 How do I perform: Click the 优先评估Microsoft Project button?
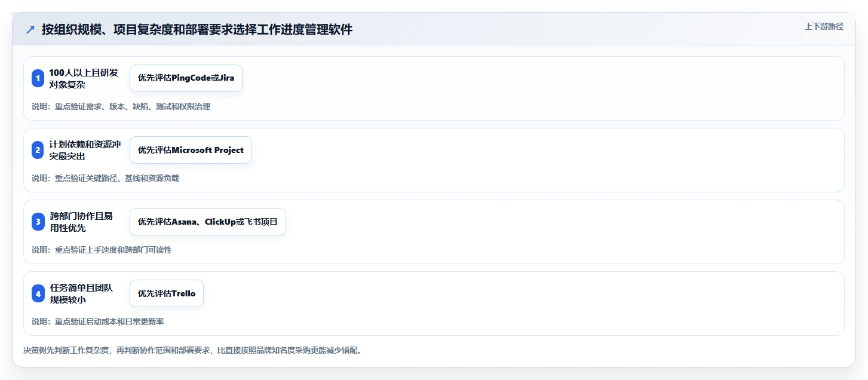(191, 150)
